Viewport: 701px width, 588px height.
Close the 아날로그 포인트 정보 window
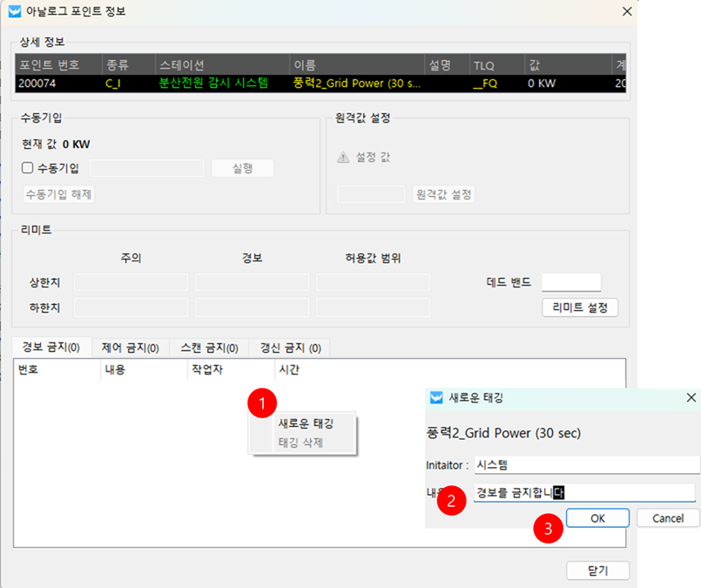626,11
